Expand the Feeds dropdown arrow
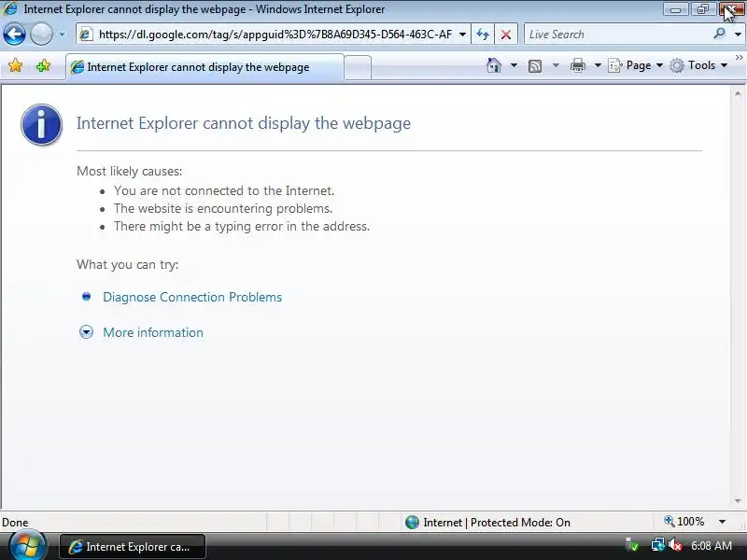This screenshot has height=560, width=747. [x=556, y=65]
